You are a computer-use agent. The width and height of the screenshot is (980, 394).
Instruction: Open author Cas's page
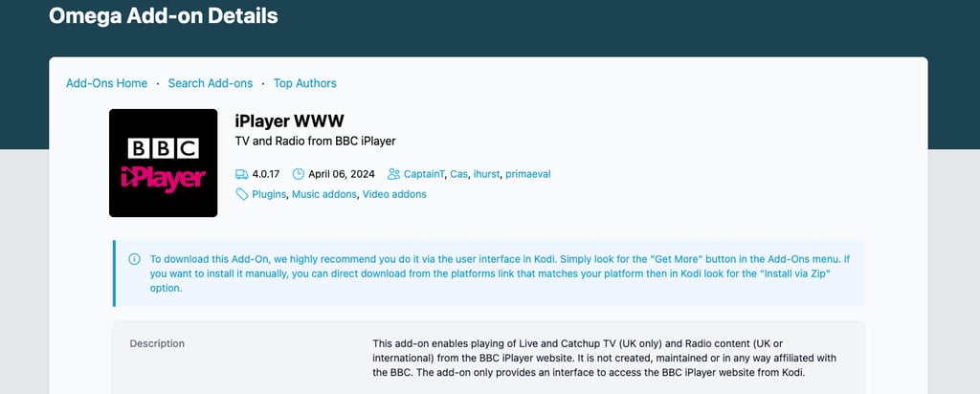click(458, 174)
